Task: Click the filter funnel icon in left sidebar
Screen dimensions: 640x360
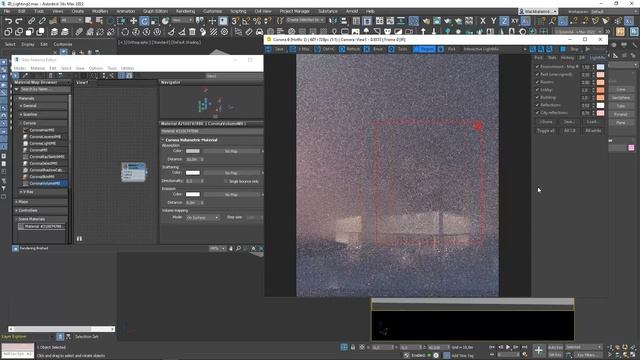Action: point(4,189)
